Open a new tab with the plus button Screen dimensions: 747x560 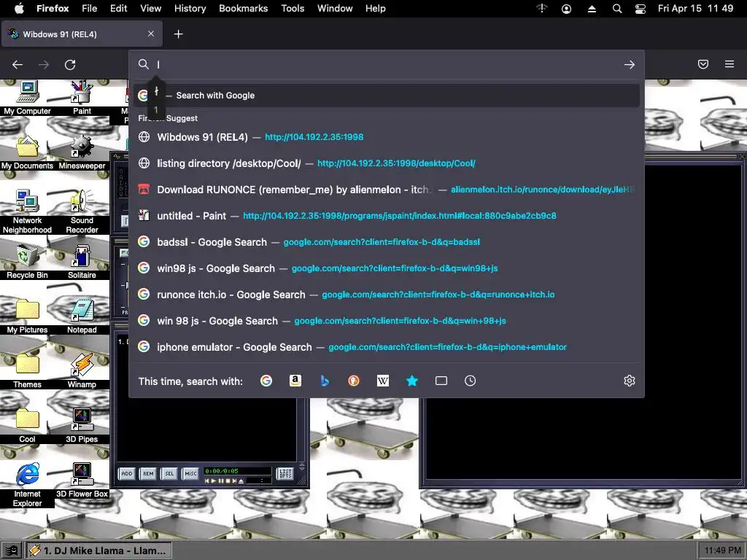[178, 34]
